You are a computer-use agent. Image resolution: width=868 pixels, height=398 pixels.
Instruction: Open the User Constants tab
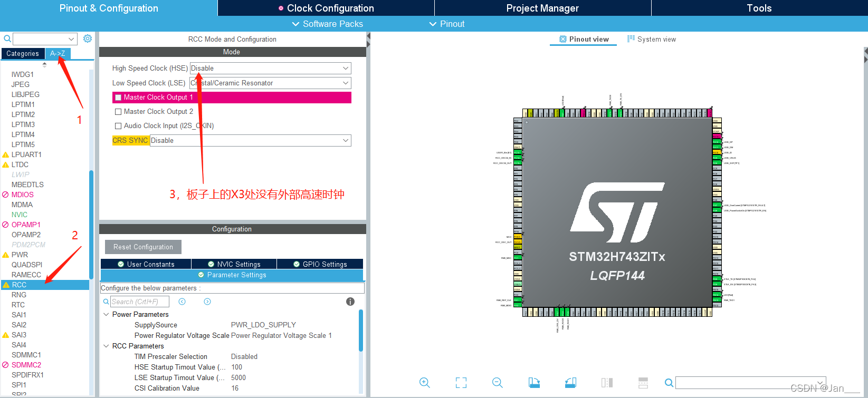(x=146, y=264)
